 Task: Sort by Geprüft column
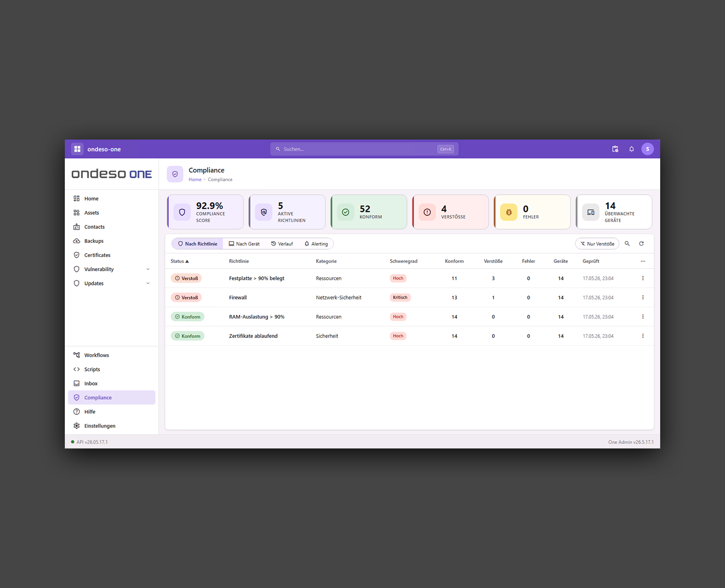(x=591, y=261)
